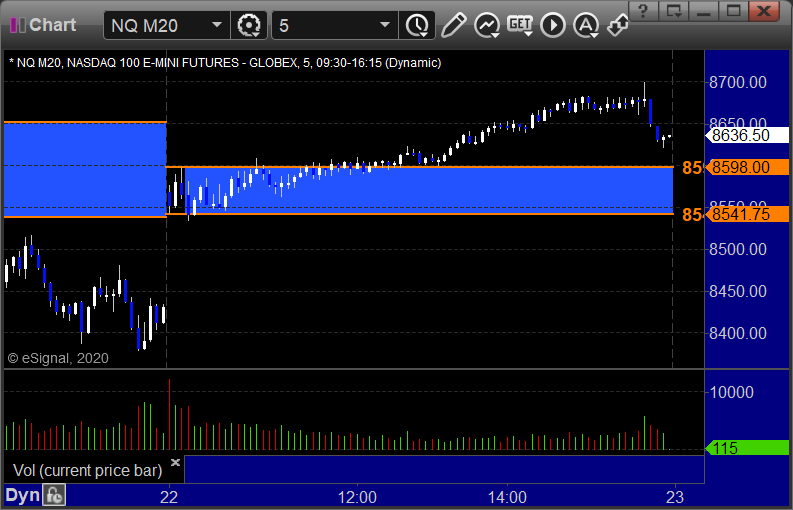Open the window options dropdown button
The image size is (793, 510).
pyautogui.click(x=674, y=11)
